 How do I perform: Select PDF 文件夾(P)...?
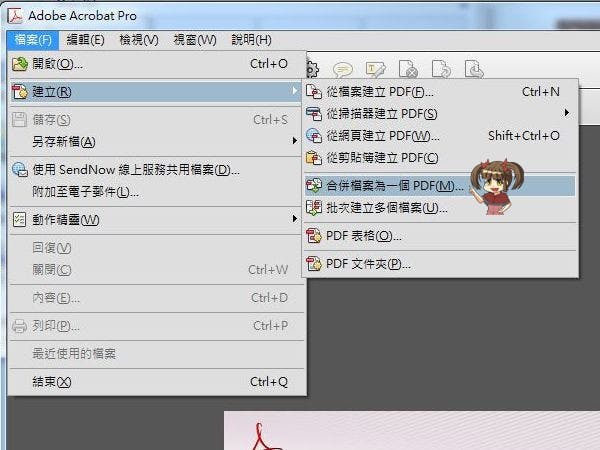440,264
